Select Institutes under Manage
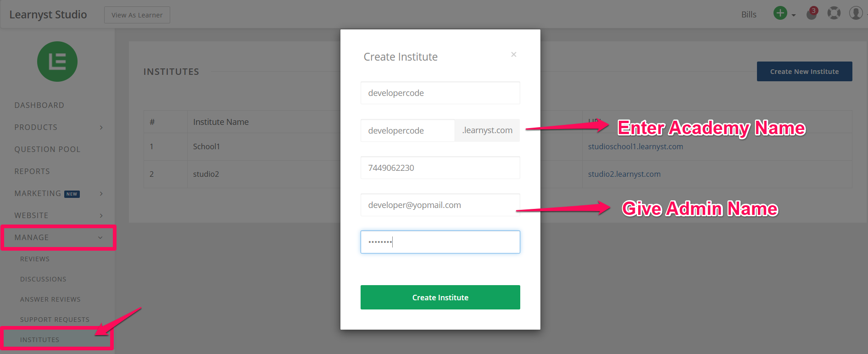 coord(40,340)
